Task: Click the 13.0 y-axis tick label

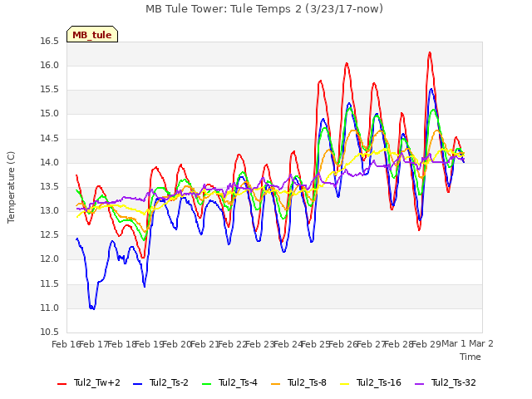Action: tap(50, 210)
